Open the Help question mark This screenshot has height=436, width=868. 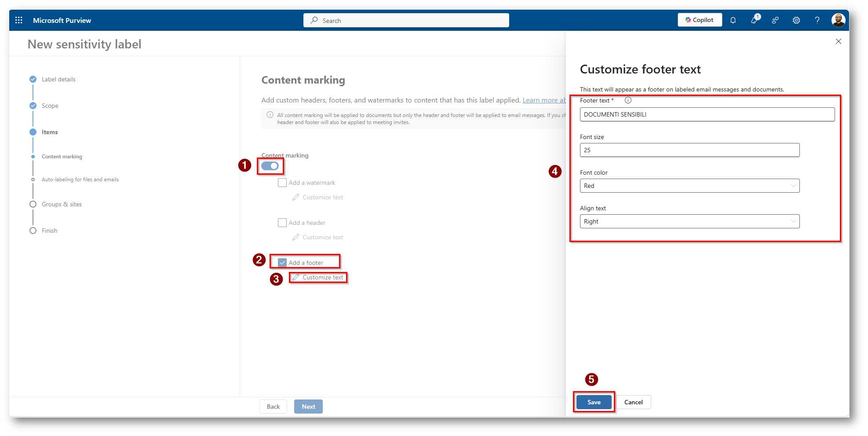(x=817, y=20)
